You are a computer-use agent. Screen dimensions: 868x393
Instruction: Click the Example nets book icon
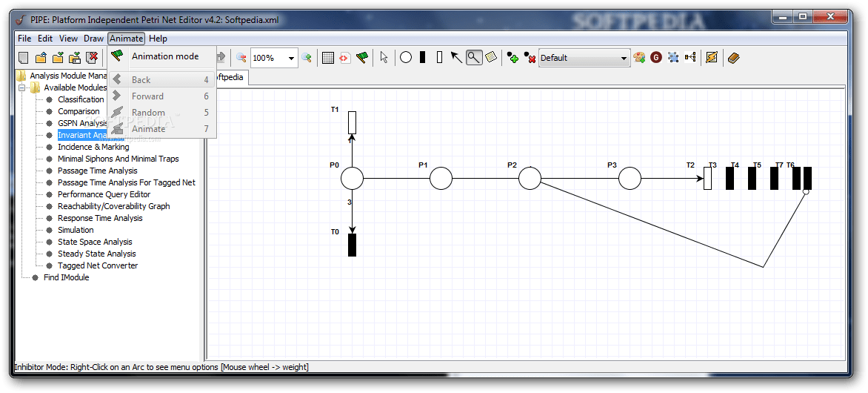click(734, 58)
